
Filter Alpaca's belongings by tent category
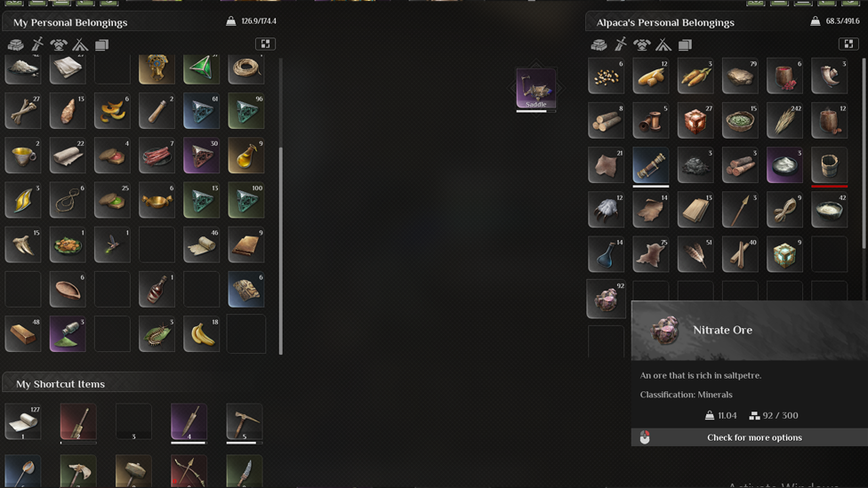tap(663, 44)
